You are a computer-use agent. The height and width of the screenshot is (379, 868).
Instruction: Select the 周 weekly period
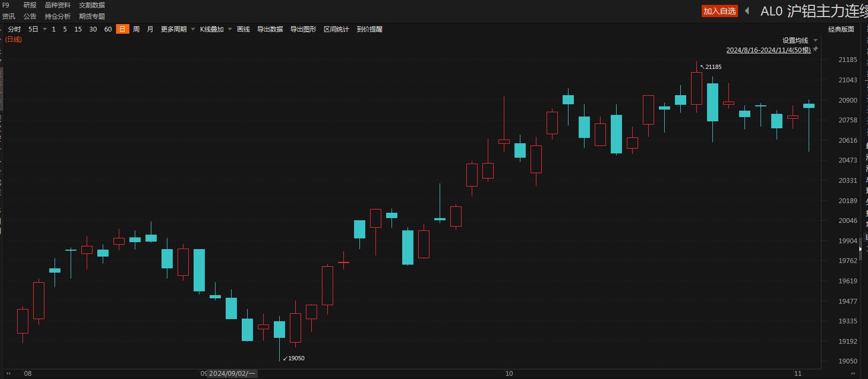tap(136, 29)
